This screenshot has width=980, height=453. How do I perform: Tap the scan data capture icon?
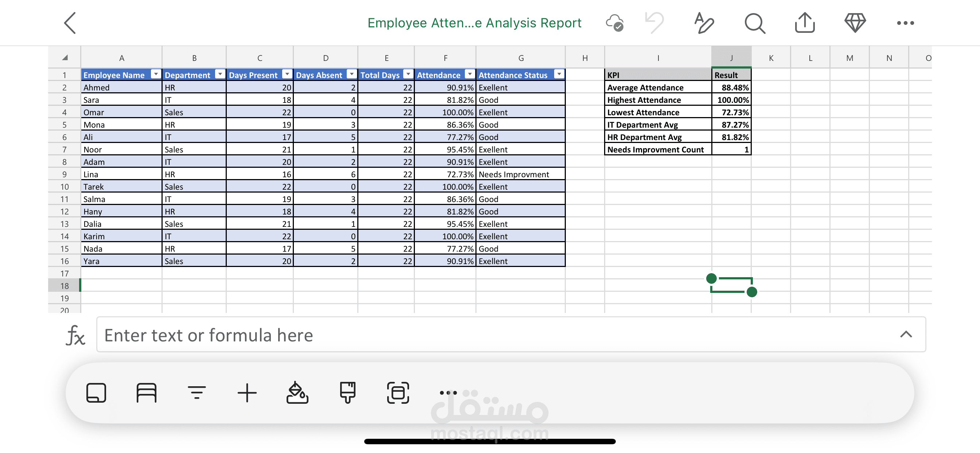coord(398,392)
